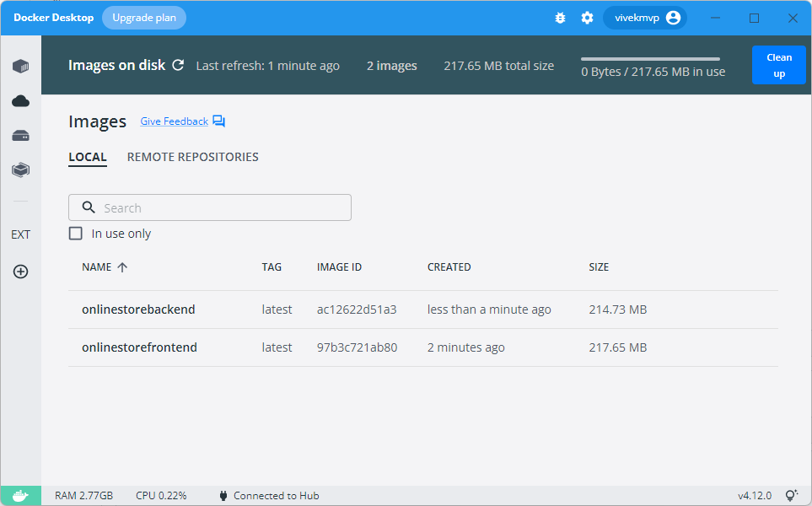
Task: Open the tips lightbulb icon in the status bar
Action: [x=791, y=495]
